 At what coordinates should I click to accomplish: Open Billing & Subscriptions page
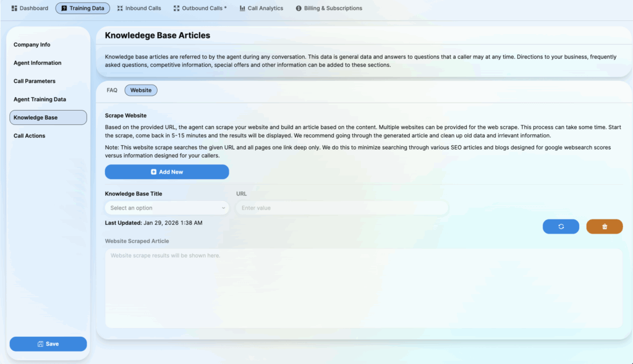point(329,9)
